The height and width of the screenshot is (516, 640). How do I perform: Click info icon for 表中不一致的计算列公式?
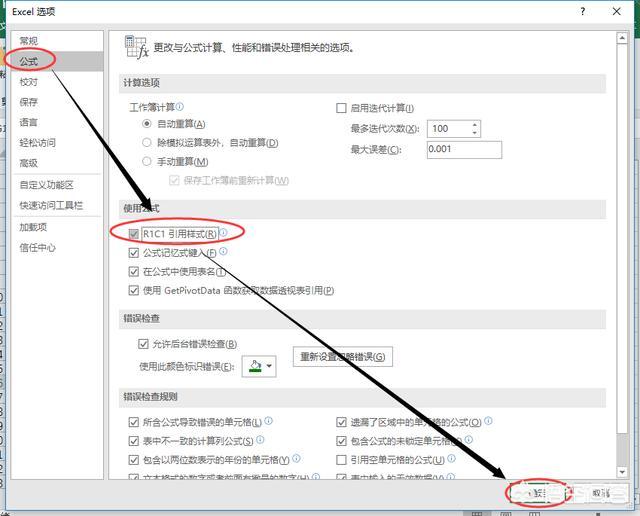tap(260, 440)
